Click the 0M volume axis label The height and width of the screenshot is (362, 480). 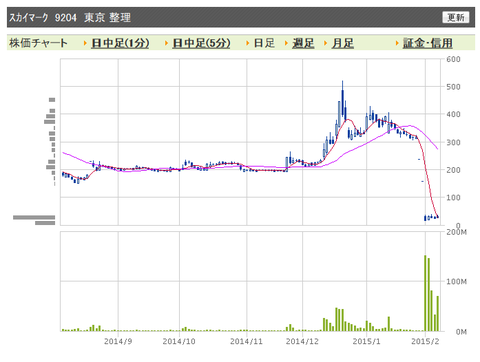461,332
